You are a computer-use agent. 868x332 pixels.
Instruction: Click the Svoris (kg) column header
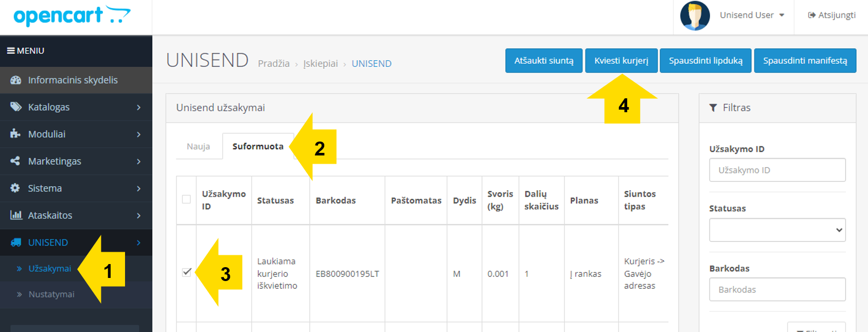[x=500, y=200]
